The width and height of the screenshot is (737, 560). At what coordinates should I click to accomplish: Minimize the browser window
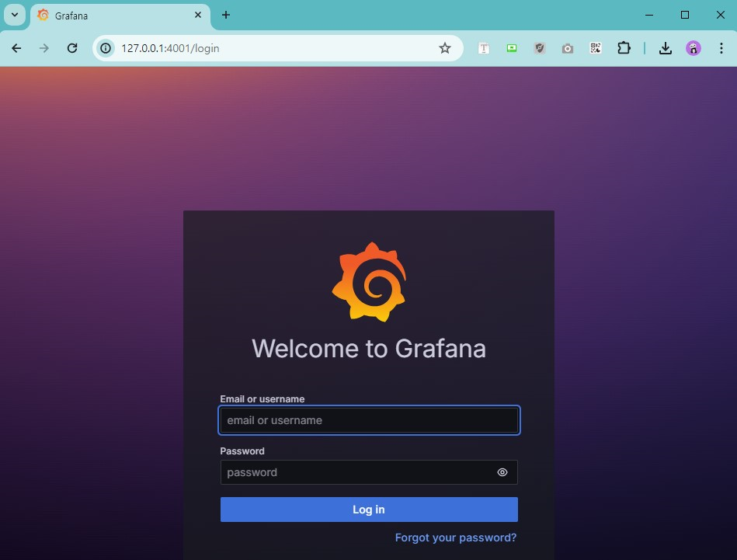pos(649,15)
